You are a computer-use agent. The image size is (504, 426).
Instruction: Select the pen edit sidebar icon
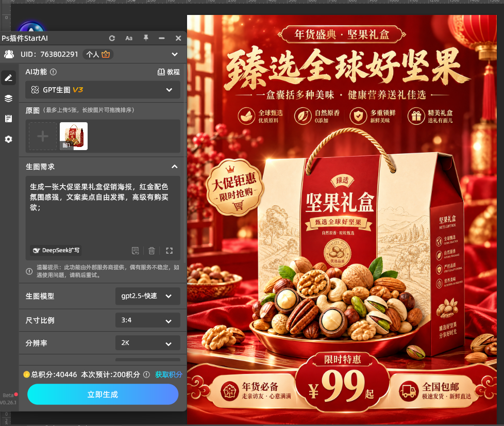click(x=9, y=78)
